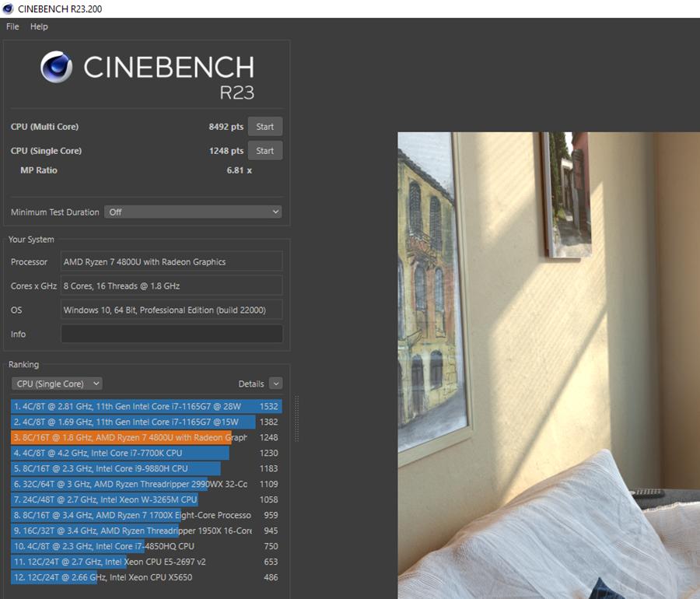Viewport: 700px width, 599px height.
Task: Click the dotted panel splitter handle
Action: 296,419
